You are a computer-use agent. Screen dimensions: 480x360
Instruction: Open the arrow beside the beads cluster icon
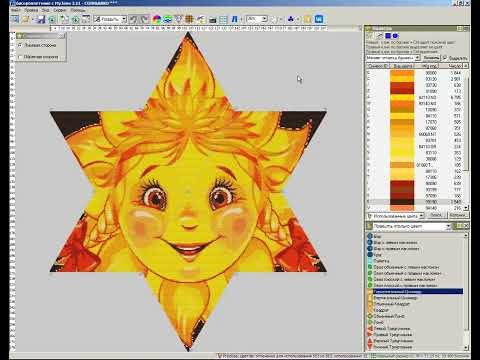[x=298, y=19]
